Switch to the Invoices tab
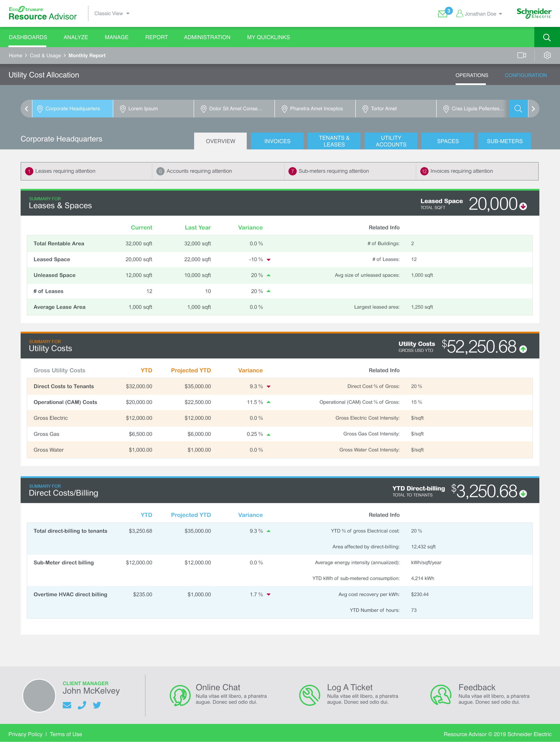Image resolution: width=560 pixels, height=742 pixels. point(277,141)
